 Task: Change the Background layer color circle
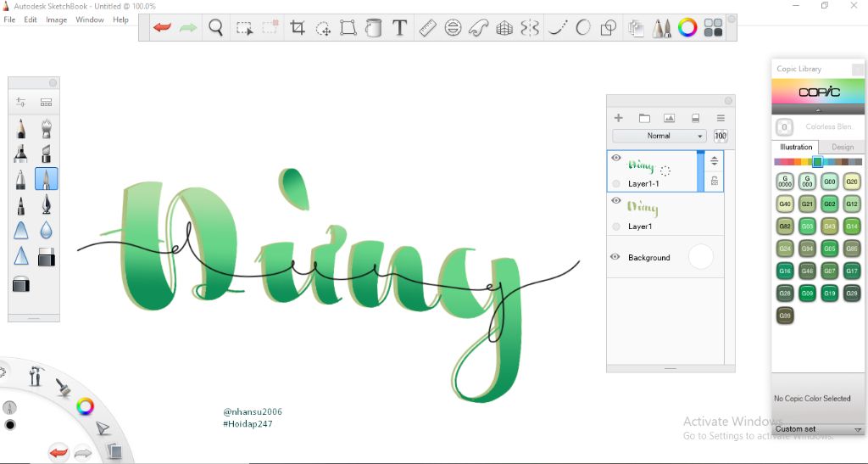click(701, 257)
